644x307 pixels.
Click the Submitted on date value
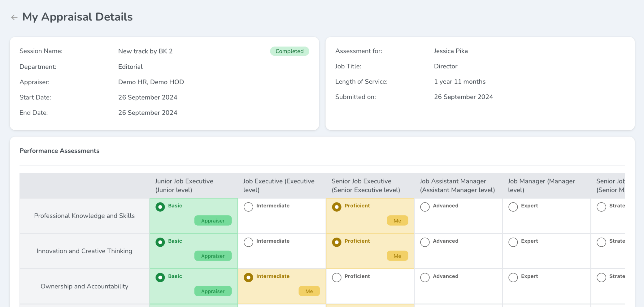tap(463, 97)
